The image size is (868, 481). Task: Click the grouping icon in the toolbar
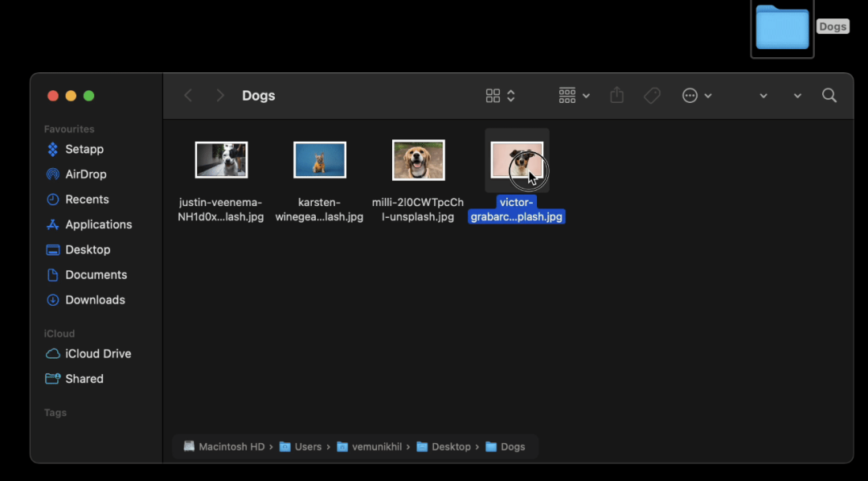pos(567,95)
